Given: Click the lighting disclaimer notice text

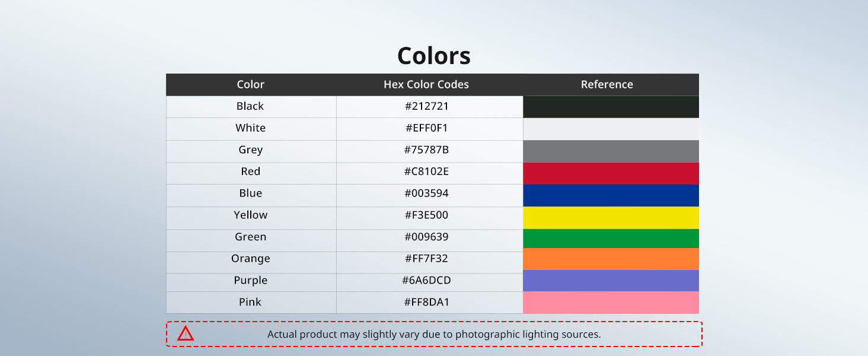Looking at the screenshot, I should click(434, 334).
